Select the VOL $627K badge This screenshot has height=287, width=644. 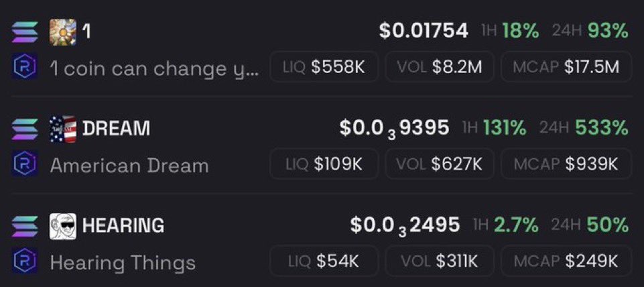[x=440, y=164]
